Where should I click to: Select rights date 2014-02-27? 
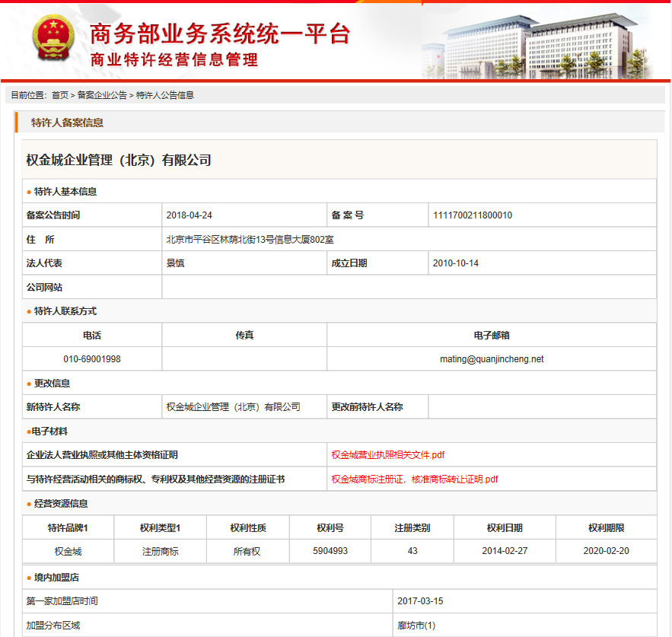tap(505, 551)
